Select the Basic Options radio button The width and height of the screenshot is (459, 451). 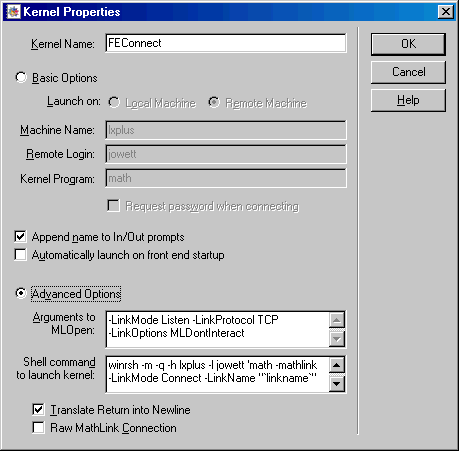pyautogui.click(x=21, y=77)
